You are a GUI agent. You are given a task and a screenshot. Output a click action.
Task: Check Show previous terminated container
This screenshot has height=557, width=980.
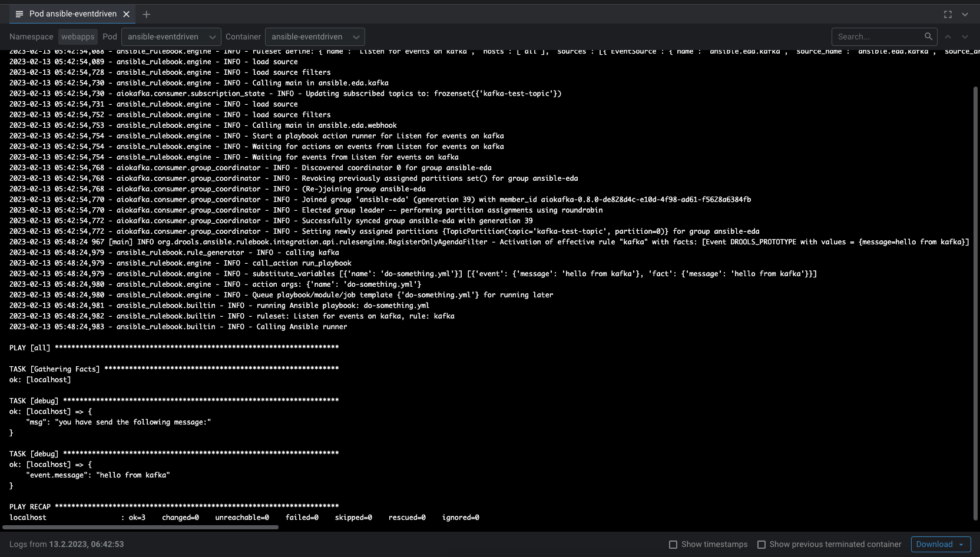click(x=763, y=545)
